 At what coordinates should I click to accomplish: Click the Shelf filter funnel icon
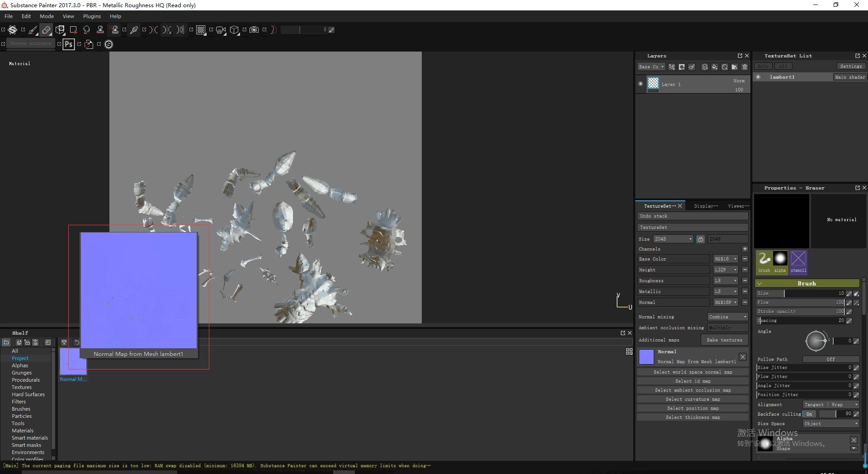tap(64, 342)
